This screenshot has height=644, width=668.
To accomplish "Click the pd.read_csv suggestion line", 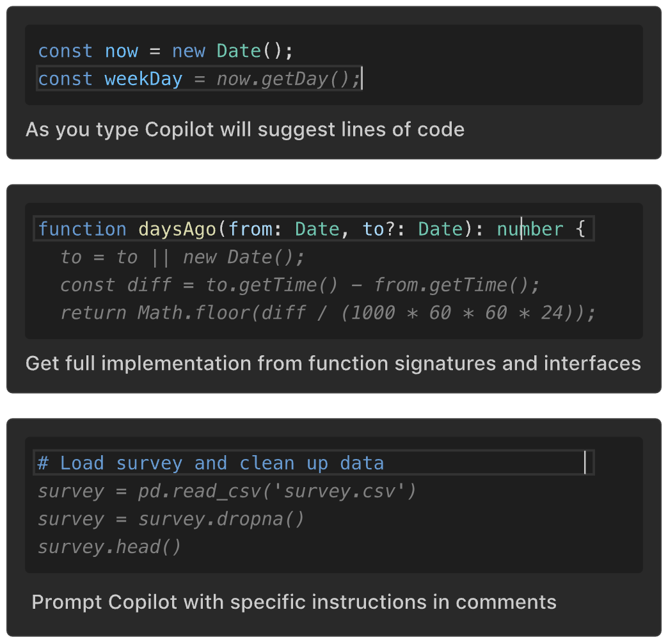I will coord(227,492).
